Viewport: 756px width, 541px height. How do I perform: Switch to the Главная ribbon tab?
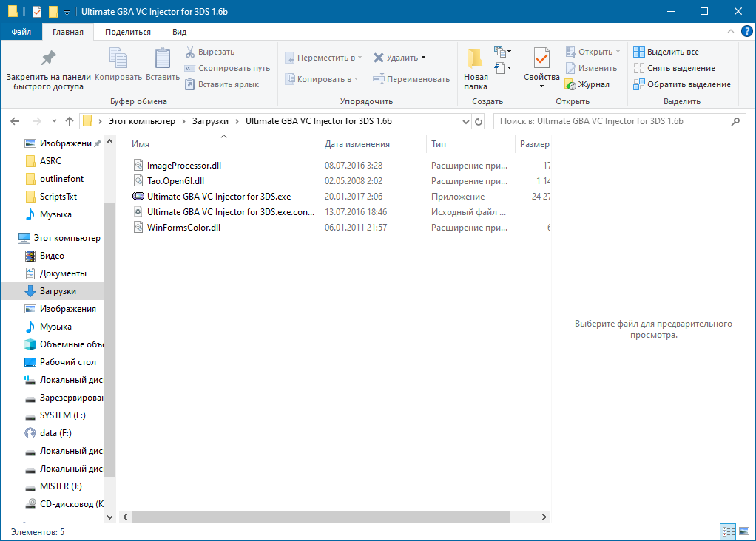(68, 32)
